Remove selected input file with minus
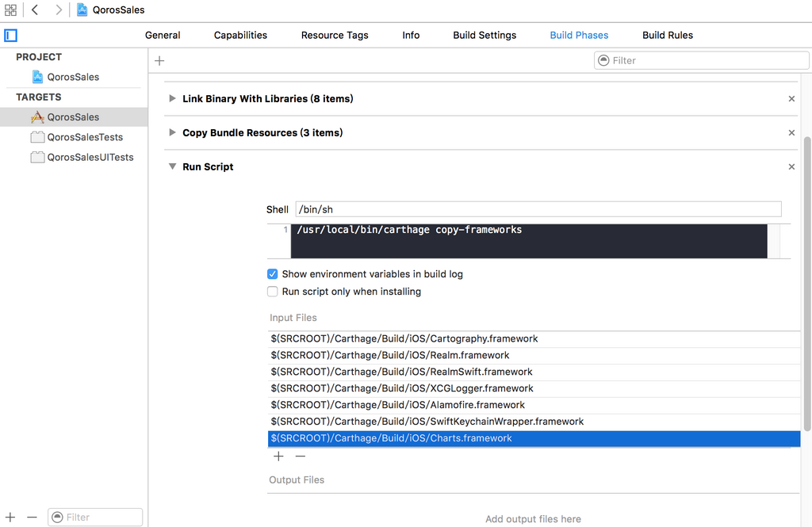Screen dimensions: 812x527 [x=300, y=456]
